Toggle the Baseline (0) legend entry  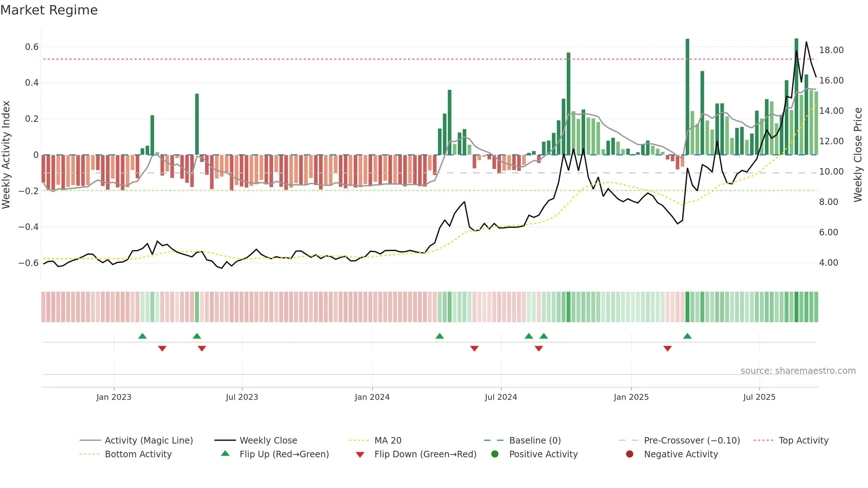coord(522,440)
